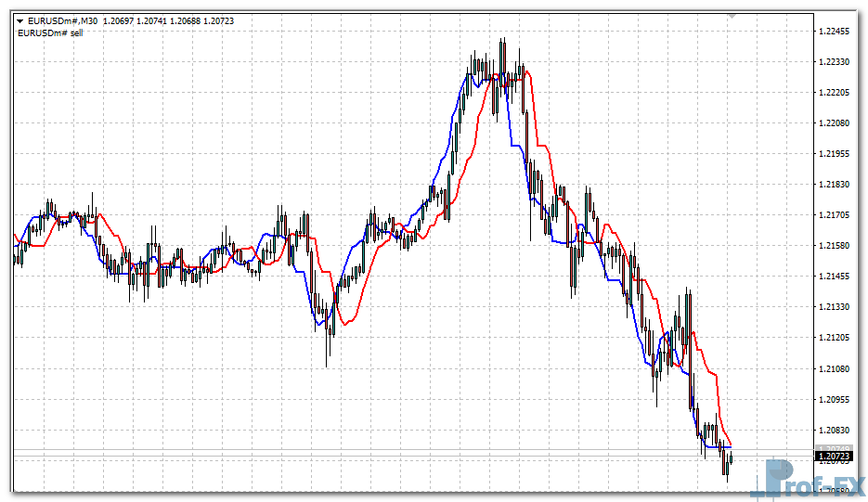Click the 1.21705 price scale label

(836, 215)
